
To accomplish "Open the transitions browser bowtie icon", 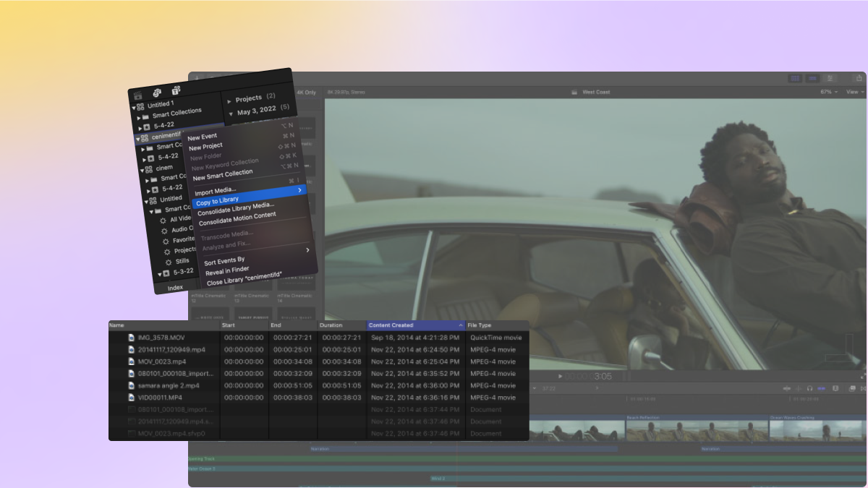I will coord(863,388).
